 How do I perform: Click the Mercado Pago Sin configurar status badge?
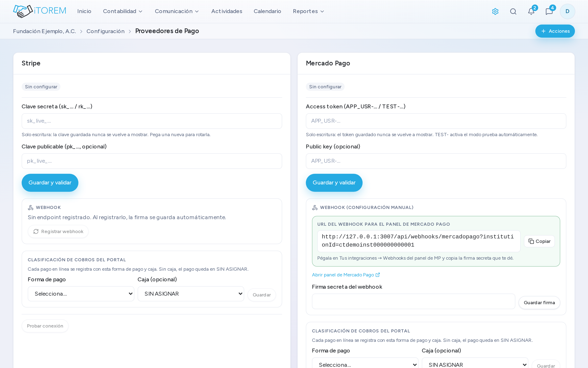[x=325, y=87]
